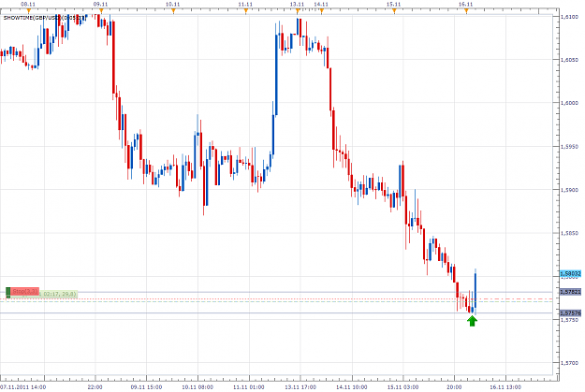Click the 22:00 time axis label
This screenshot has height=392, width=585.
pos(95,387)
